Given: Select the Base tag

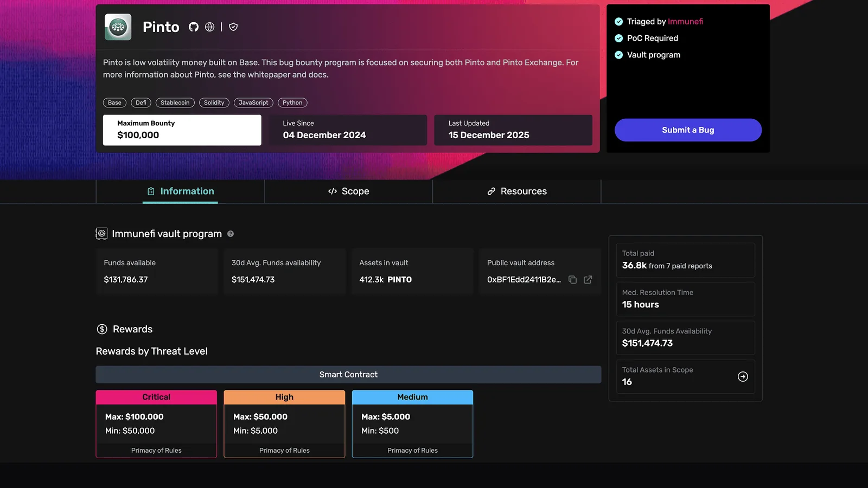Looking at the screenshot, I should 114,102.
